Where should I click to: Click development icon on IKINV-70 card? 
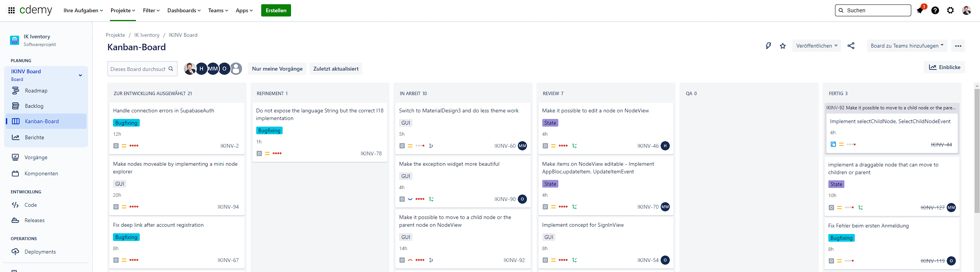click(574, 207)
